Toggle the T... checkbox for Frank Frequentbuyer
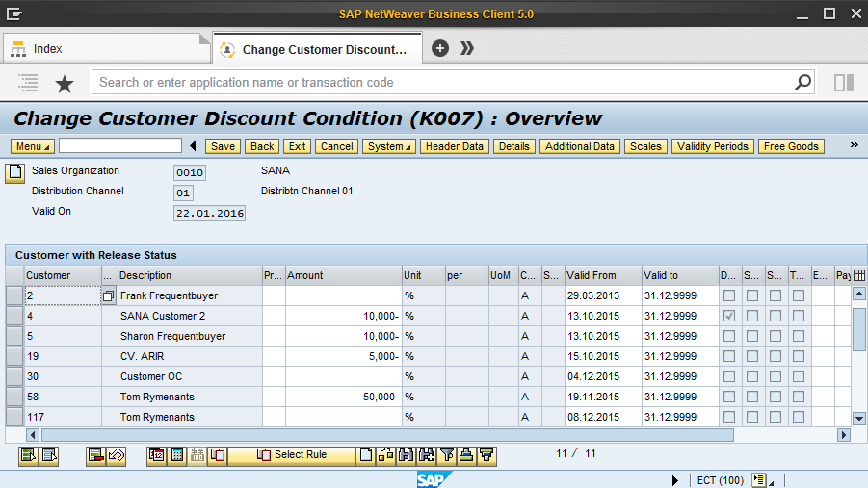Viewport: 868px width, 488px height. click(799, 296)
